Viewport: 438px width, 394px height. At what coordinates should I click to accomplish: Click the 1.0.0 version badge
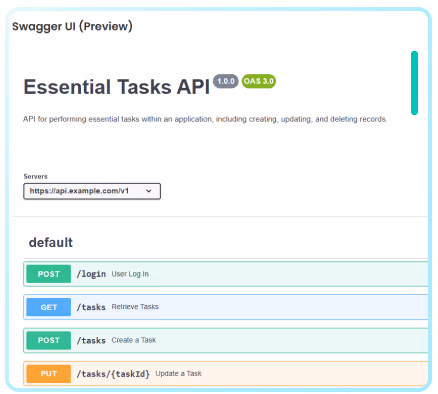pos(226,81)
